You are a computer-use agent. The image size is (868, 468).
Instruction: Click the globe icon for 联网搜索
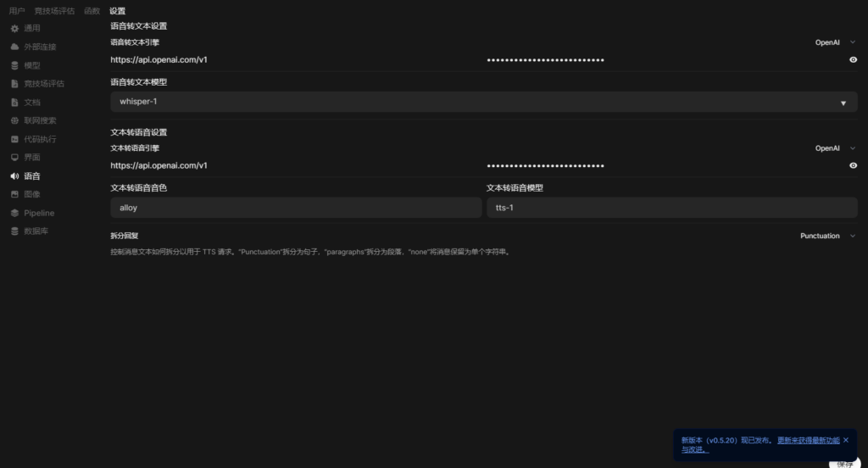click(14, 121)
